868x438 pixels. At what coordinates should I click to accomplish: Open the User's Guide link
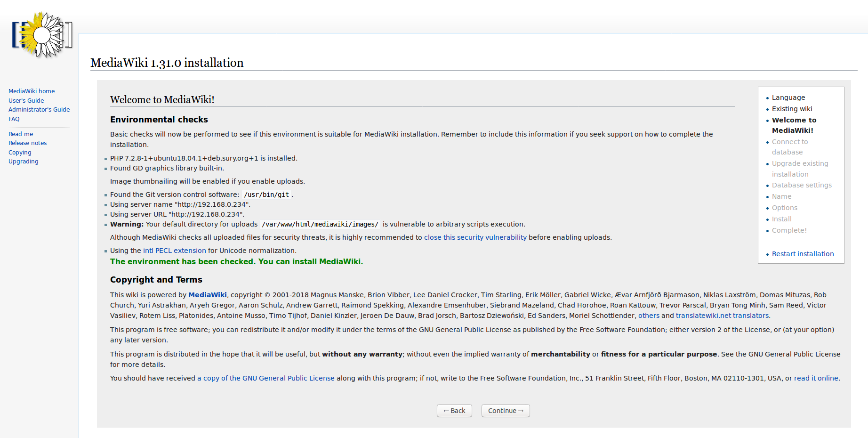pyautogui.click(x=26, y=101)
